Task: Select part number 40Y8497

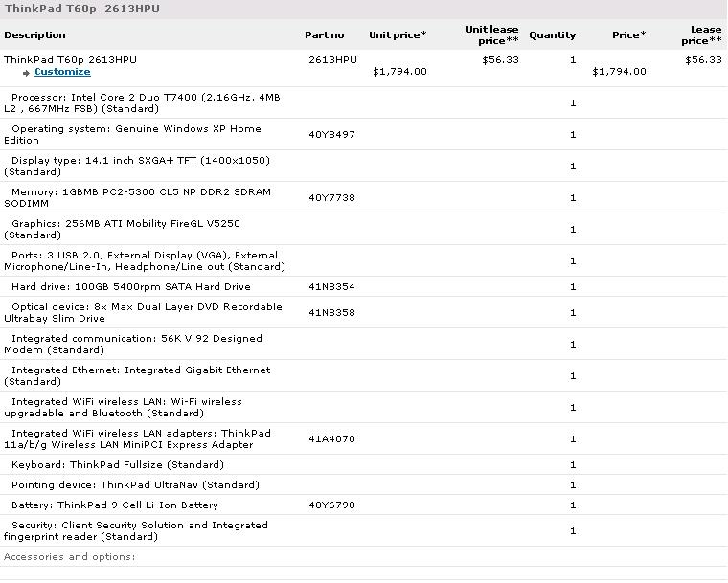Action: coord(332,135)
